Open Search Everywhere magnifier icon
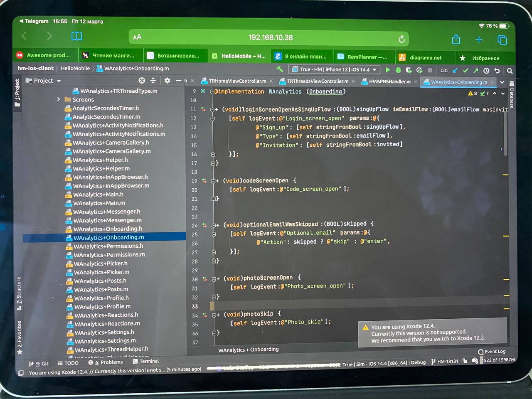 (510, 71)
